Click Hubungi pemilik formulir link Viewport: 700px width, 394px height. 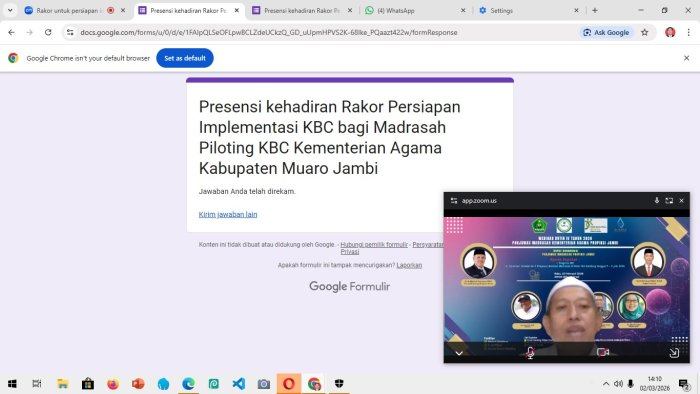pyautogui.click(x=374, y=245)
